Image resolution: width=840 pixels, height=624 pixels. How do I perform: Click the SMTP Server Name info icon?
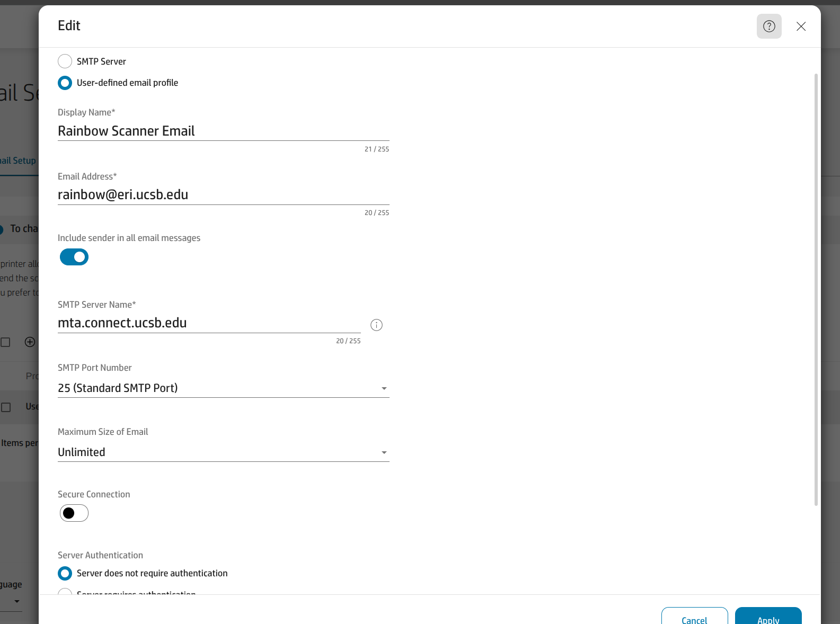(x=376, y=325)
